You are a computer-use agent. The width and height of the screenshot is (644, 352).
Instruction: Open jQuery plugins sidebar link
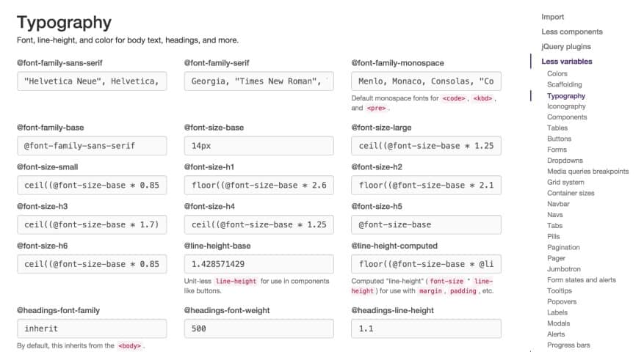click(566, 46)
